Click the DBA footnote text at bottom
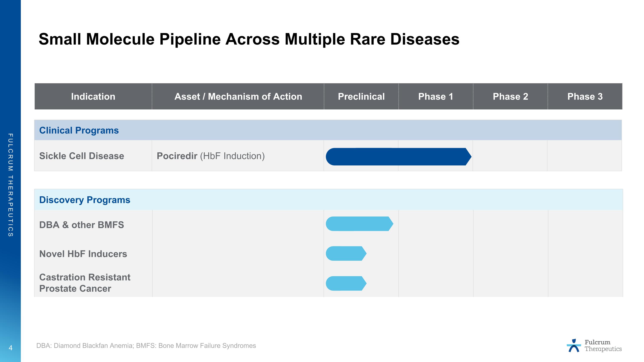Image resolution: width=644 pixels, height=362 pixels. click(146, 345)
